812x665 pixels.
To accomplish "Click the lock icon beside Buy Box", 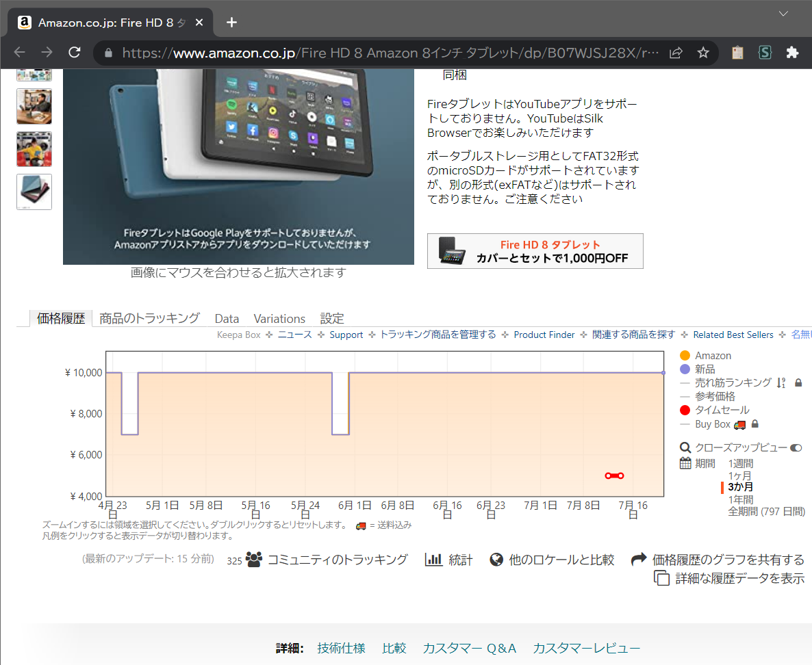I will click(x=755, y=424).
